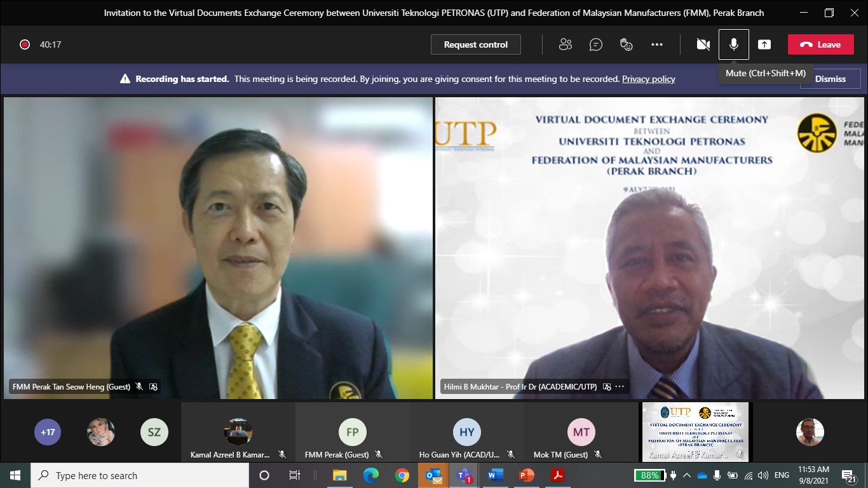The width and height of the screenshot is (868, 488).
Task: Click muted mic on Kamal Azreel avatar tile
Action: tap(282, 454)
